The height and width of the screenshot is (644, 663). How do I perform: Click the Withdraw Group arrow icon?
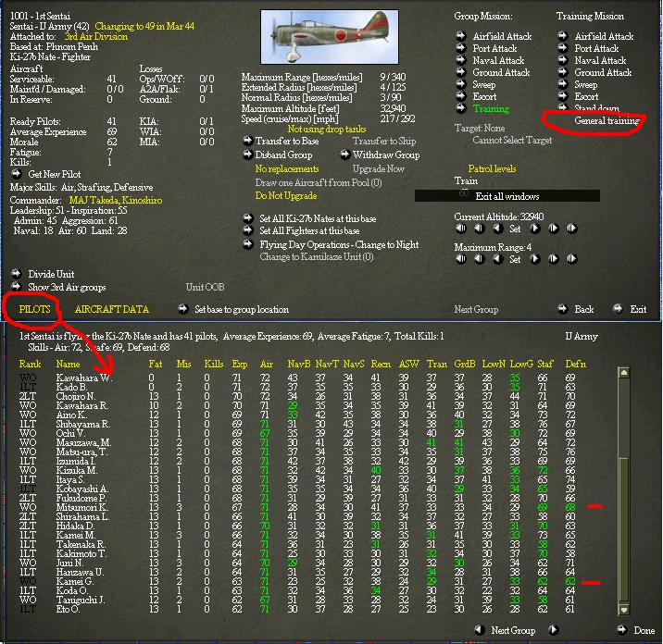(x=345, y=155)
